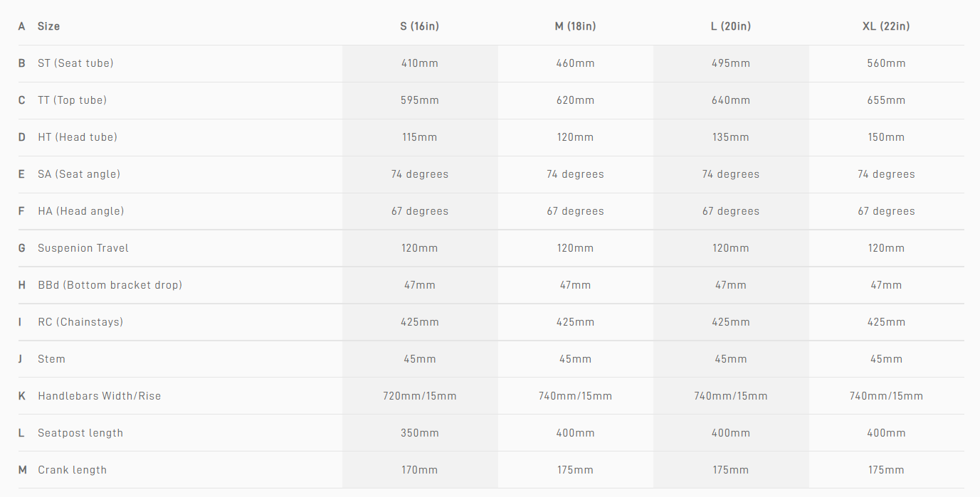The image size is (980, 497).
Task: Click the 410mm seat tube value
Action: [420, 63]
